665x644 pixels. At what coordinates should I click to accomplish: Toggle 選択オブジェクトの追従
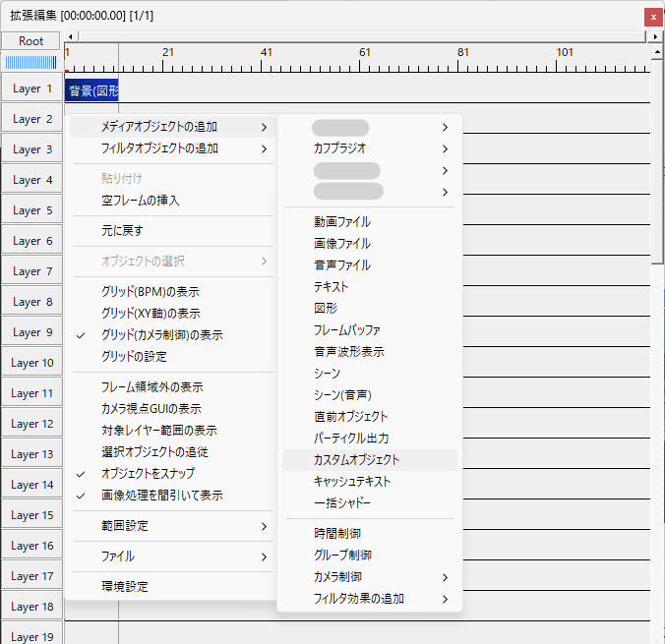[x=173, y=452]
